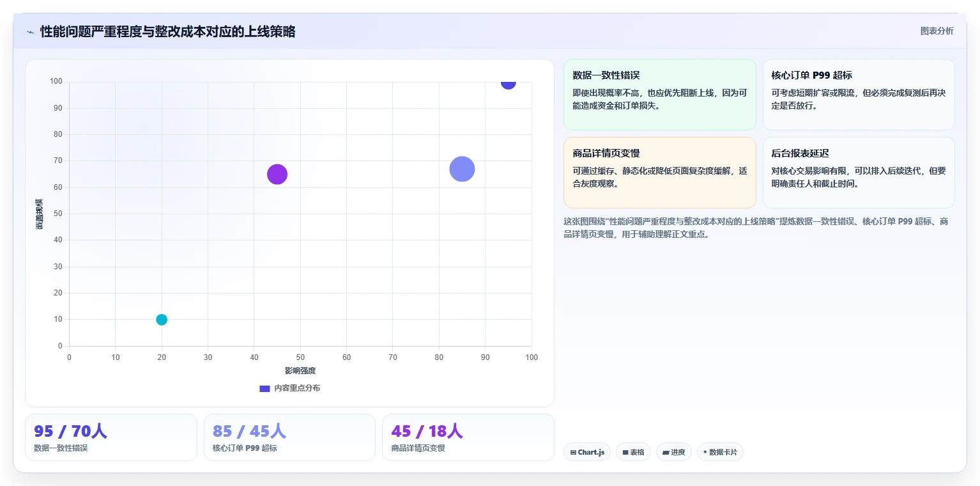
Task: Click the 数据卡片 tag chip
Action: point(720,452)
